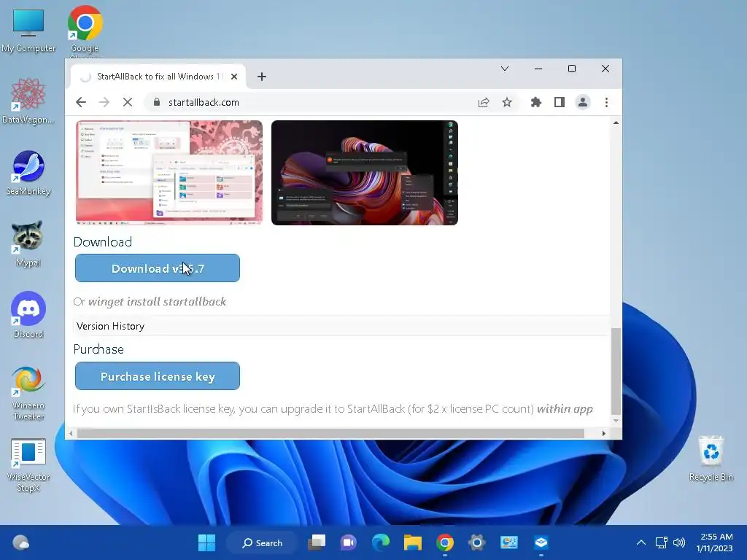Screen dimensions: 747x560
Task: Select the DataWagon desktop shortcut
Action: click(x=28, y=101)
